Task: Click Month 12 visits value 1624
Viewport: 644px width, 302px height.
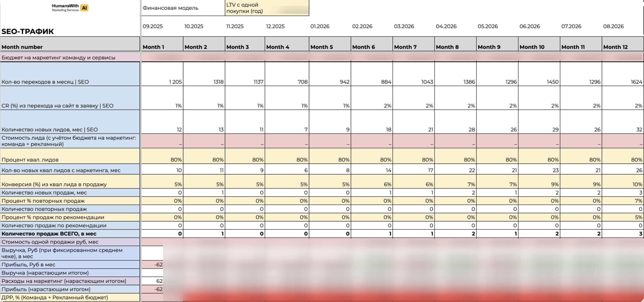Action: pos(636,82)
